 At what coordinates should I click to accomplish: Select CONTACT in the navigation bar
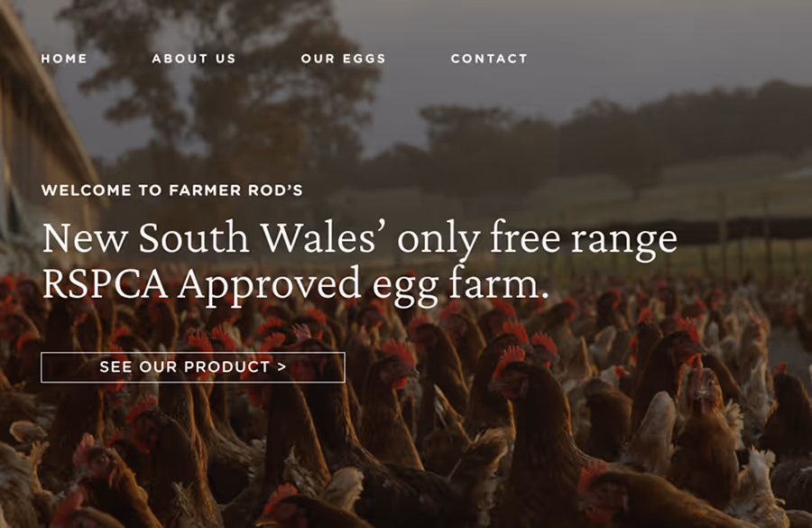click(489, 59)
